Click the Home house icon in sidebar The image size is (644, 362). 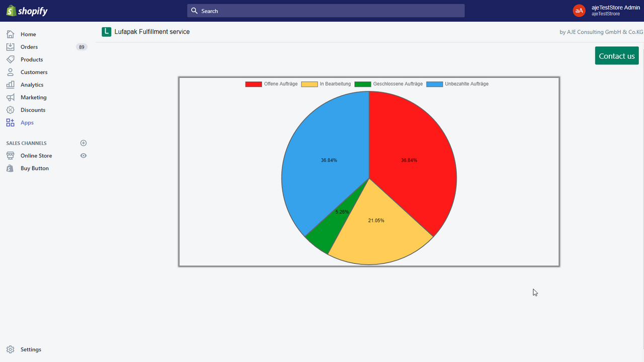click(x=10, y=34)
